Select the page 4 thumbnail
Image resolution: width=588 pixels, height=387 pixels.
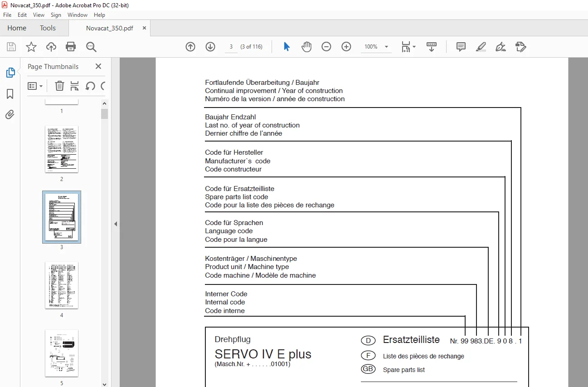tap(62, 285)
